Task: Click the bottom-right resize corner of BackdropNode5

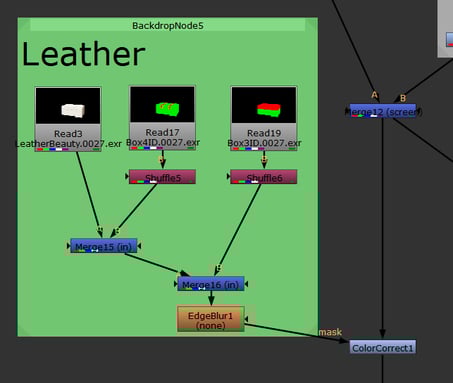Action: [312, 331]
